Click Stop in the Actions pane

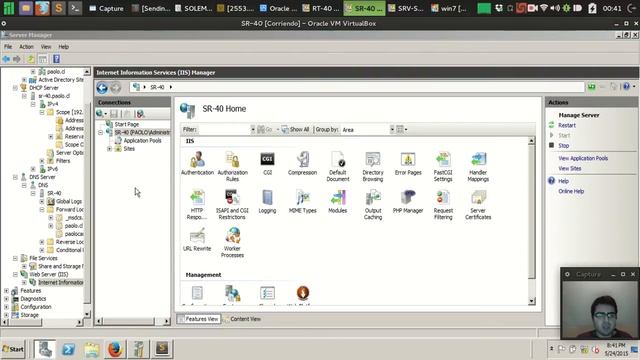click(563, 145)
